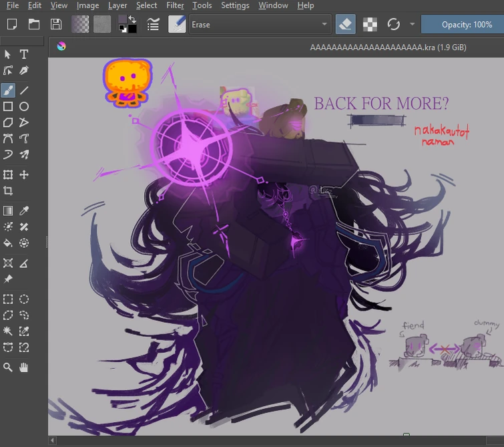Select the Ellipse shape tool
This screenshot has width=504, height=447.
24,106
